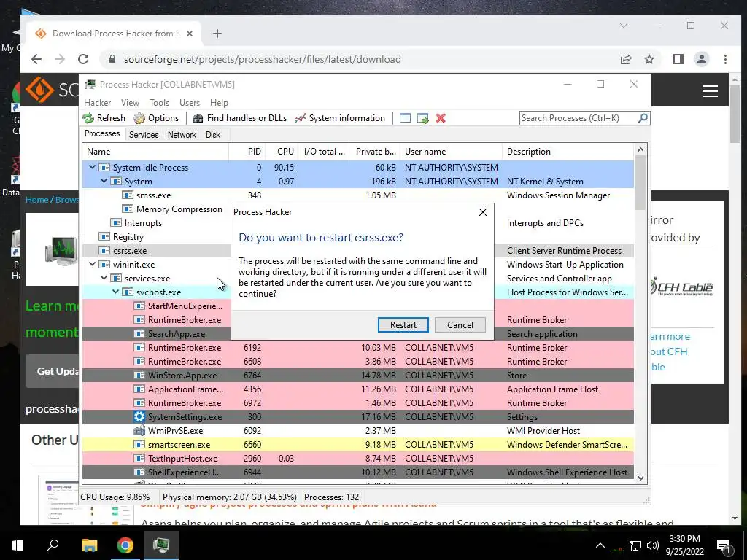Show hidden tray icons chevron
Screen dimensions: 747x560
click(600, 545)
